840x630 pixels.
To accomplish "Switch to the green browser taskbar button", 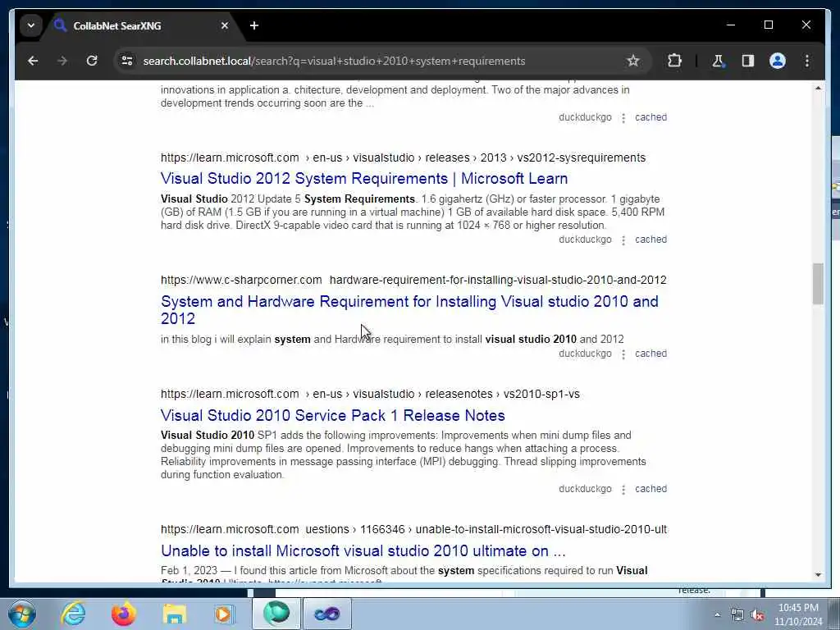I will tap(276, 614).
